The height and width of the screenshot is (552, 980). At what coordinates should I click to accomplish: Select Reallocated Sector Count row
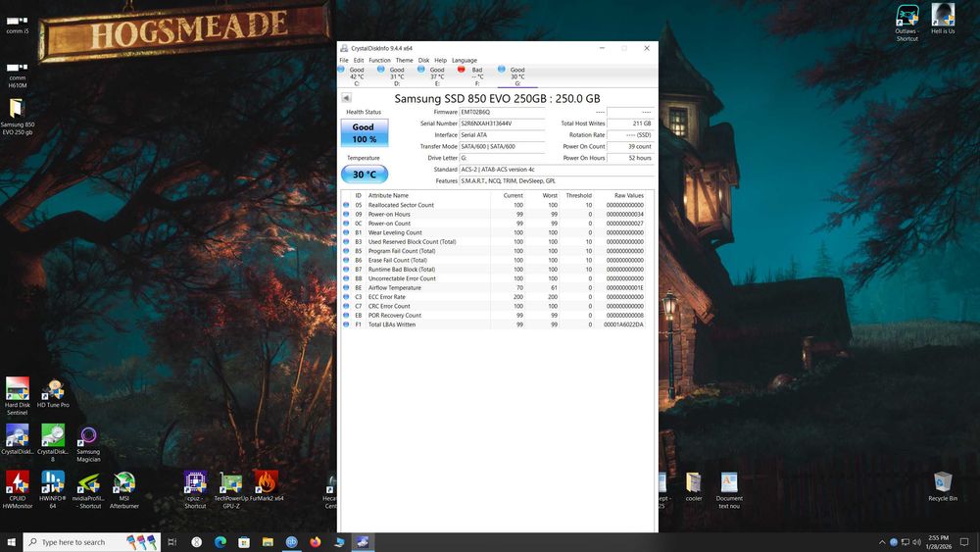click(x=498, y=205)
